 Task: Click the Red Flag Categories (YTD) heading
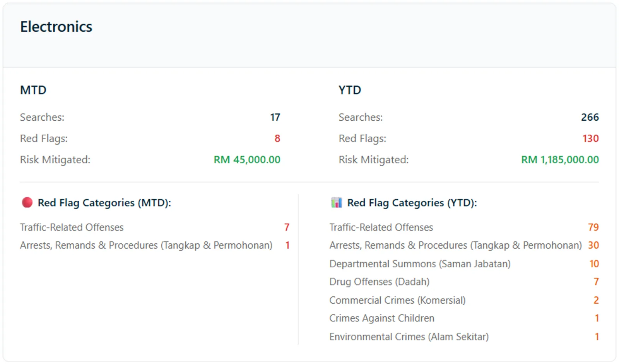(412, 203)
